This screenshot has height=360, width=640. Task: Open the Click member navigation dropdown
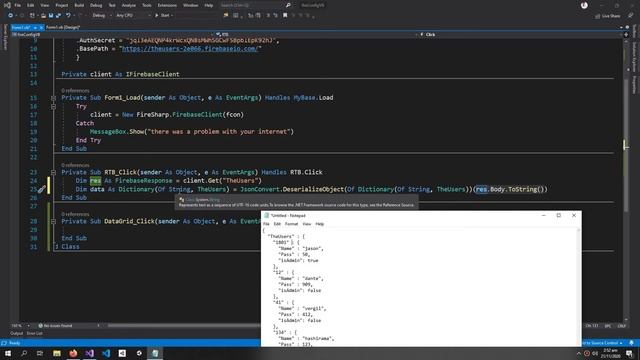pos(520,35)
